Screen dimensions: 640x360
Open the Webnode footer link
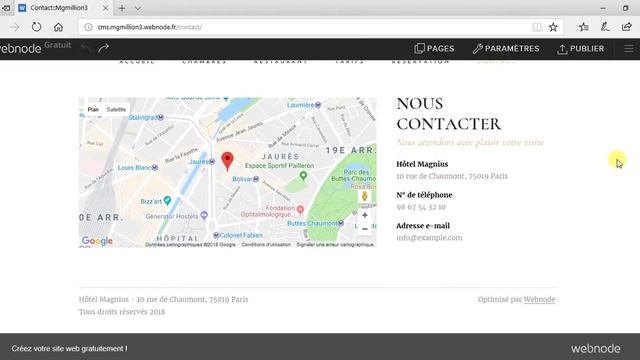(x=539, y=299)
